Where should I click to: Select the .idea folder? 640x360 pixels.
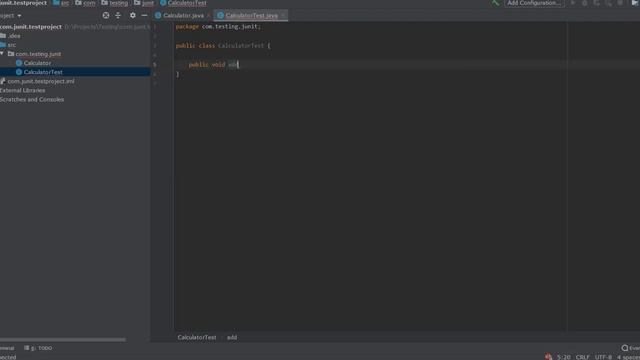point(14,36)
